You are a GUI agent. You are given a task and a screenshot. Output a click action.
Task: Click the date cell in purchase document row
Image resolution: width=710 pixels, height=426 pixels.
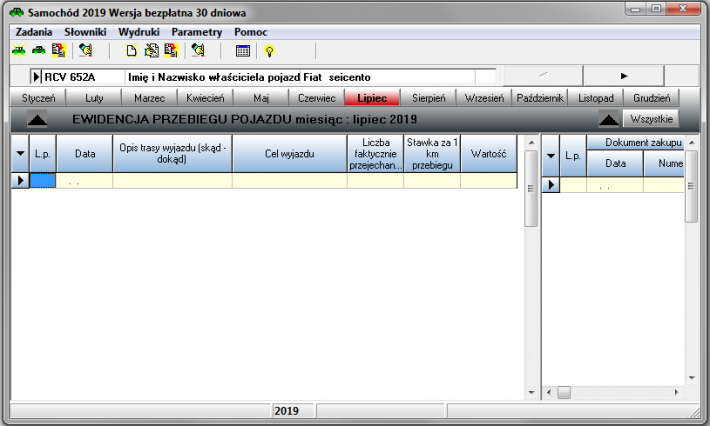615,185
